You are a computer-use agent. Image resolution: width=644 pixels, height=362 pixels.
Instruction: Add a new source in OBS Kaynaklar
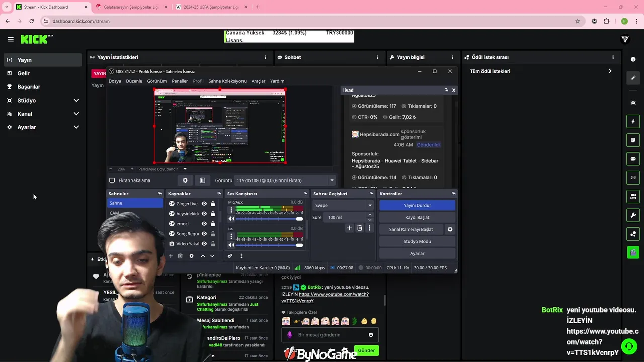[x=171, y=256]
